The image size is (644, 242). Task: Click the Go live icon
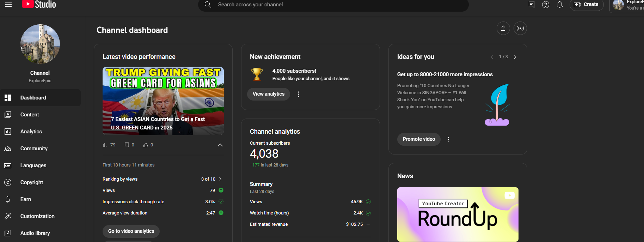(520, 28)
